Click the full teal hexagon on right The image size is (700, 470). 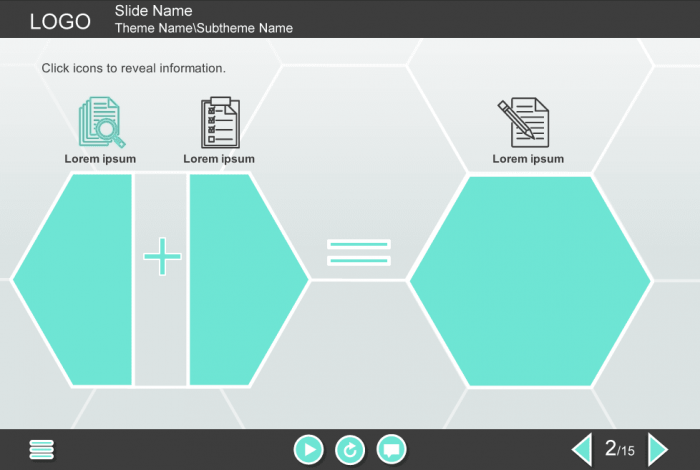(x=530, y=281)
